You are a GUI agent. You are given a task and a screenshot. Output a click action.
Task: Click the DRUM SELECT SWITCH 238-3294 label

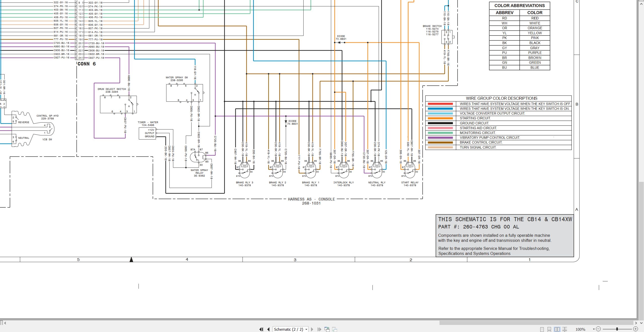112,90
